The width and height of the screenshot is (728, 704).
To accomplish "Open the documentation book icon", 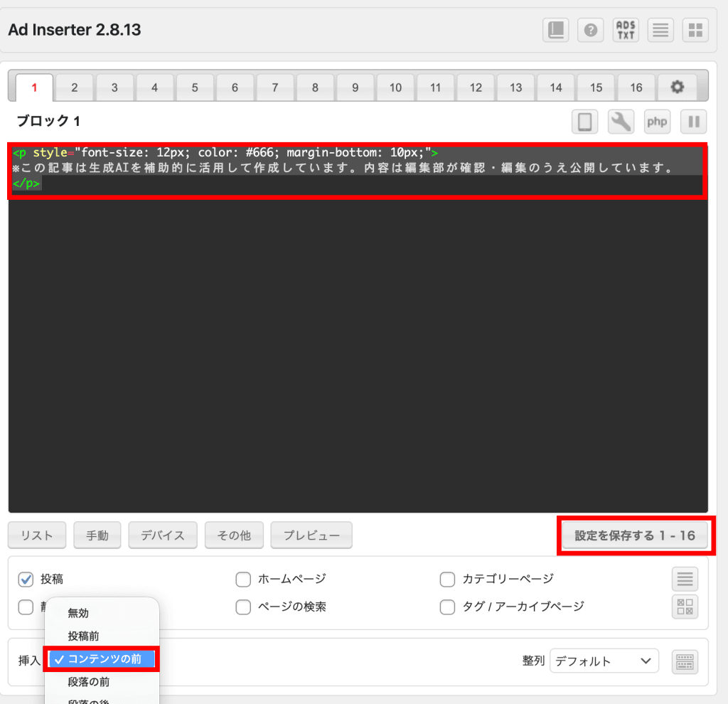I will [x=556, y=30].
